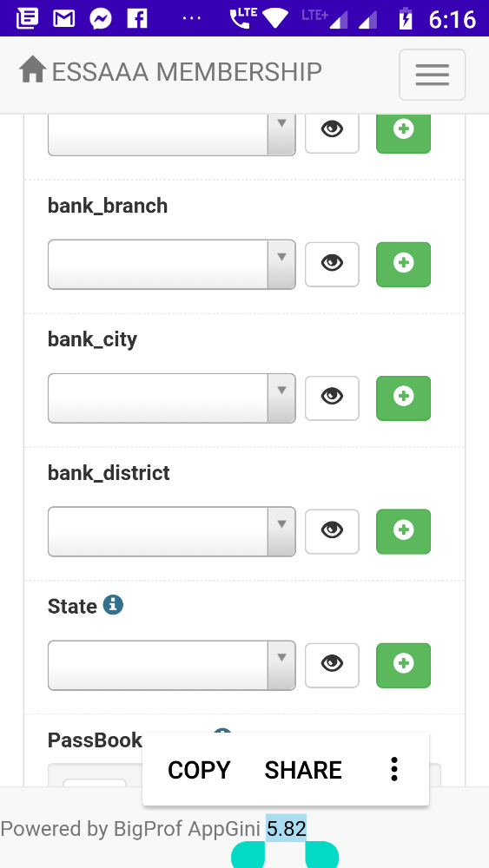Add new State with green plus button
The width and height of the screenshot is (489, 868).
tap(403, 665)
